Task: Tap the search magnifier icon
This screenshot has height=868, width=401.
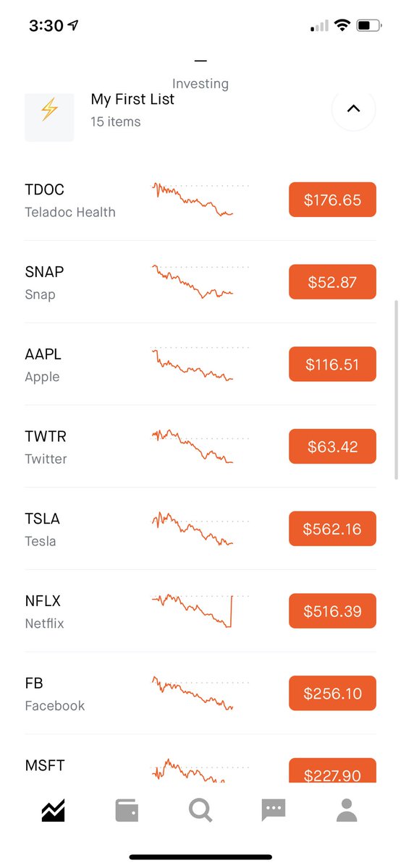Action: pyautogui.click(x=200, y=810)
